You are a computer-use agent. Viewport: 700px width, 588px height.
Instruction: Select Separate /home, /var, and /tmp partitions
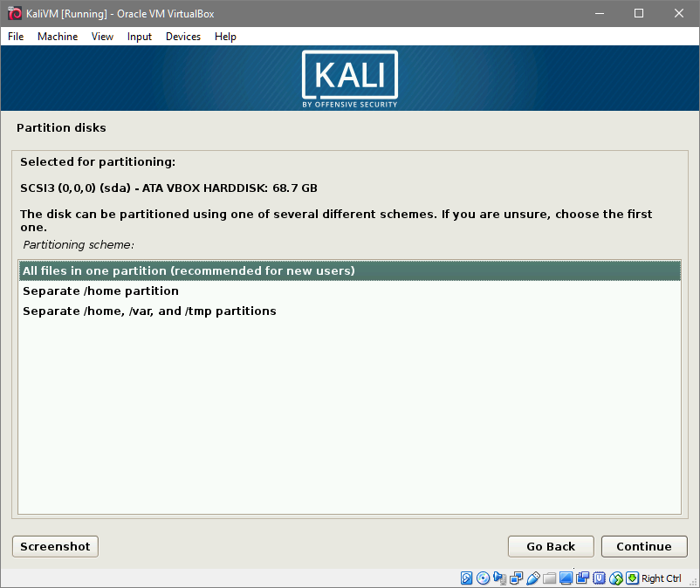pos(350,311)
